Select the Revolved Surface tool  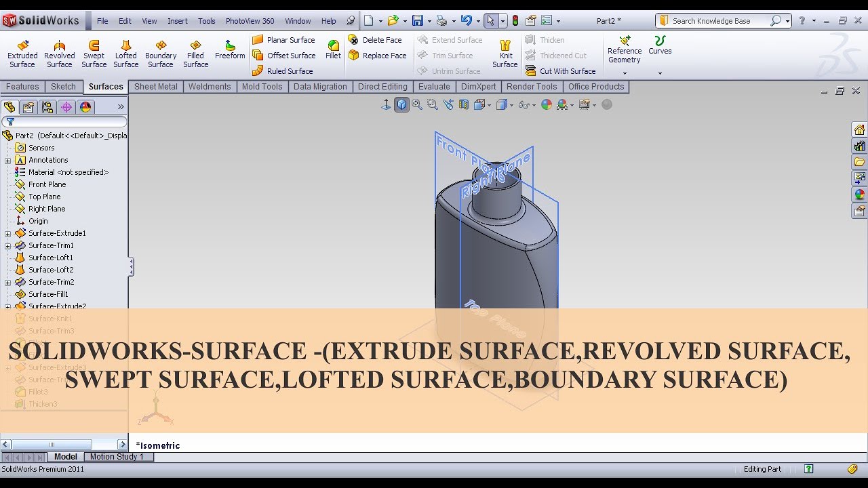tap(60, 54)
